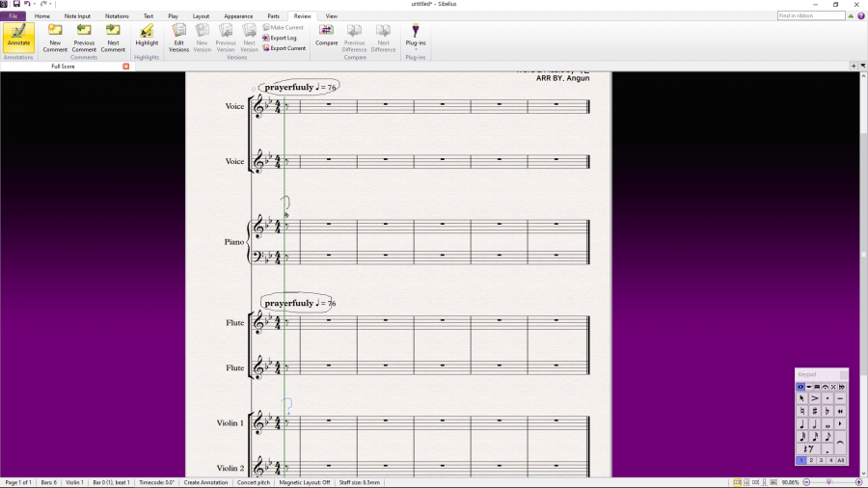Switch Keypad to the fermata articulations layout
The height and width of the screenshot is (488, 868).
(826, 387)
